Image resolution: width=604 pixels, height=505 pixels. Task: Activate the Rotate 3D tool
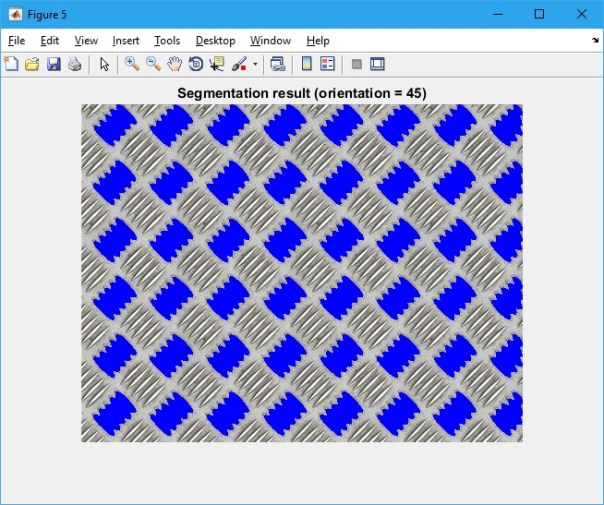[196, 65]
